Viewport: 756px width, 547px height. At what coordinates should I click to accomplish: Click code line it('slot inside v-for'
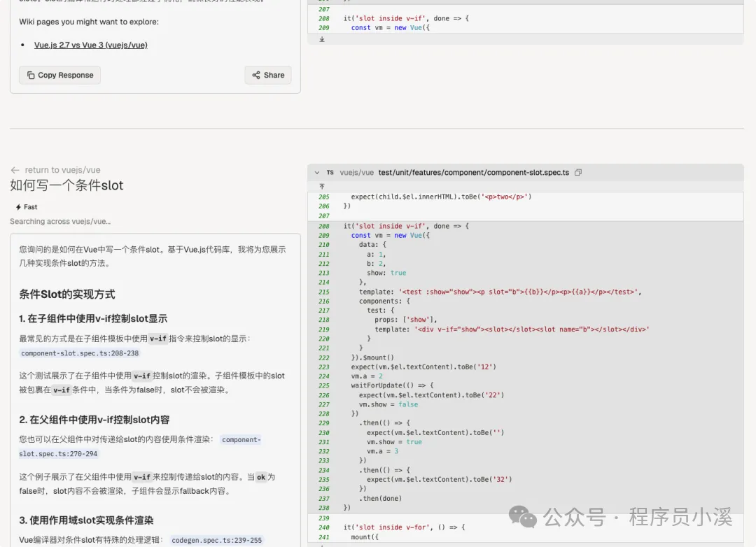tap(404, 527)
